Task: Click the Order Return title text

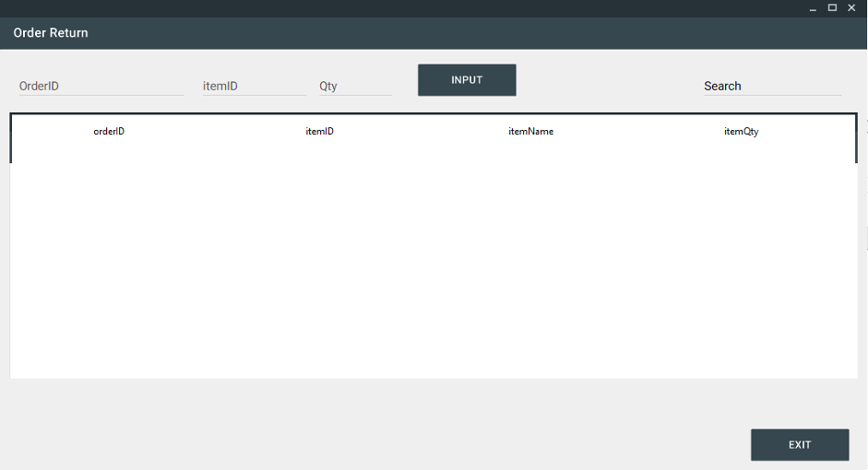Action: tap(51, 33)
